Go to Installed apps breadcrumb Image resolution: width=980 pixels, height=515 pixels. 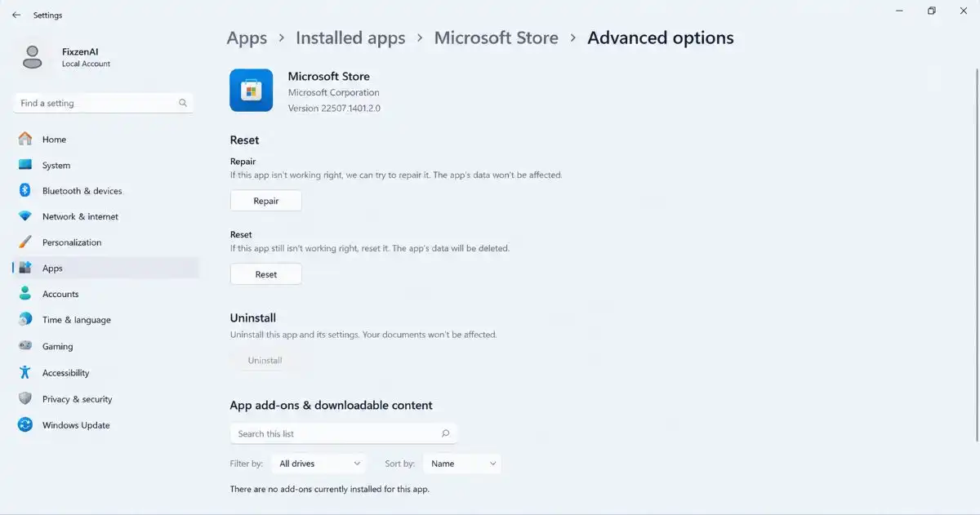click(350, 38)
